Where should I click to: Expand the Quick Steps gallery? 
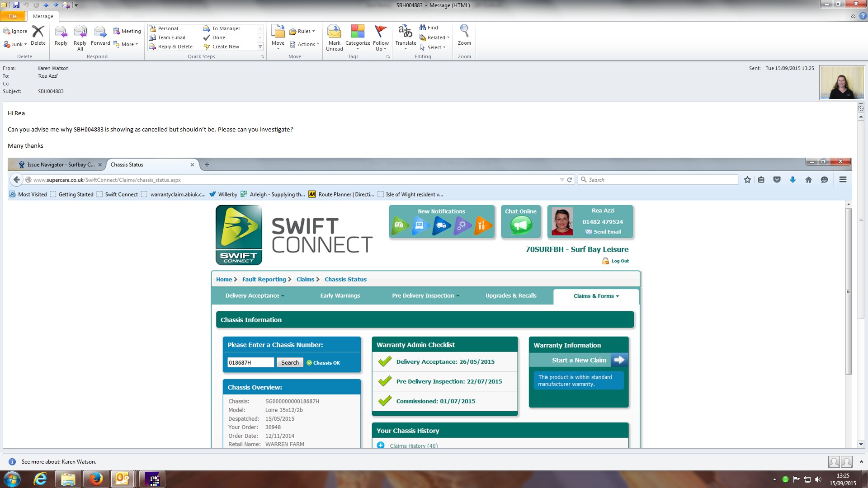(x=260, y=47)
